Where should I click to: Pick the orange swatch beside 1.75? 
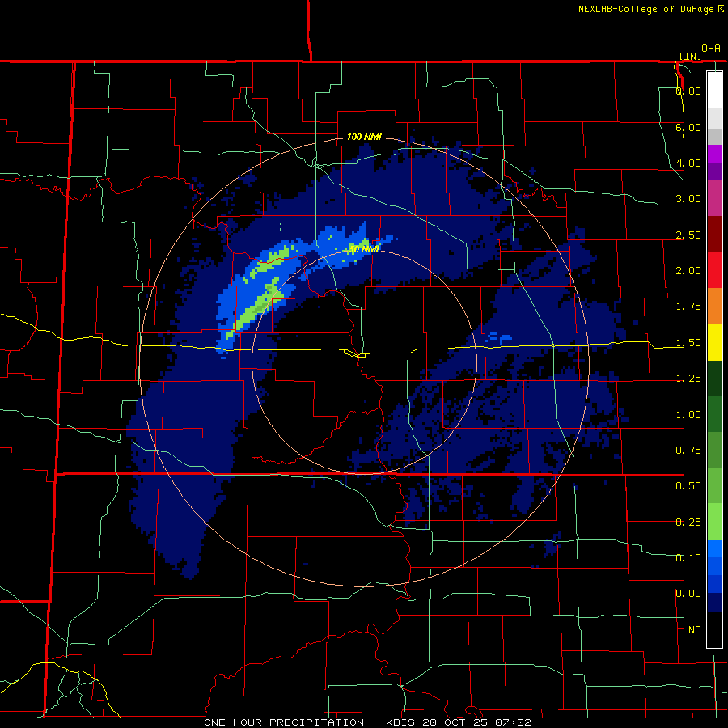click(x=714, y=307)
